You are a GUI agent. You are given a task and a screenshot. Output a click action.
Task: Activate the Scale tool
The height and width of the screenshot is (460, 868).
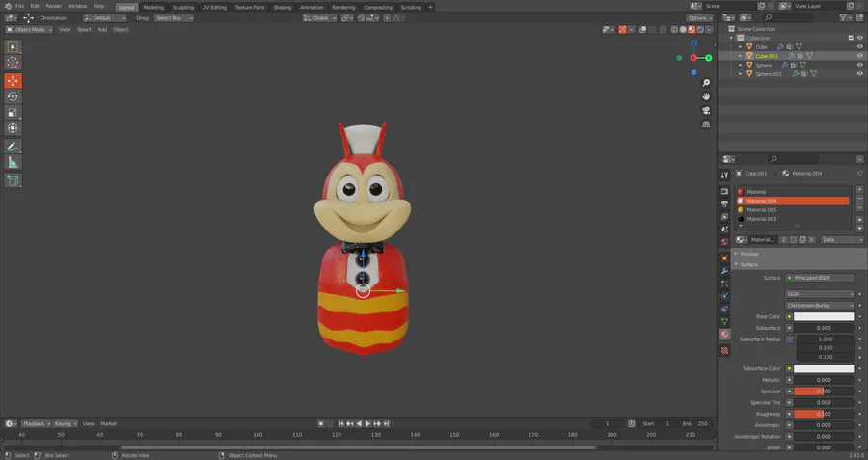tap(13, 113)
